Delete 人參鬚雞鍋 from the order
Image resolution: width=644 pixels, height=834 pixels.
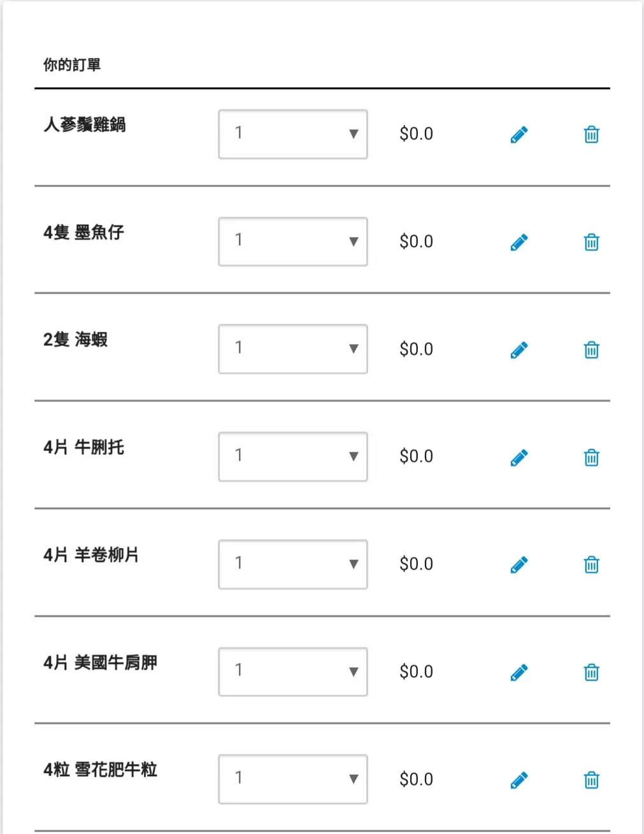point(591,135)
